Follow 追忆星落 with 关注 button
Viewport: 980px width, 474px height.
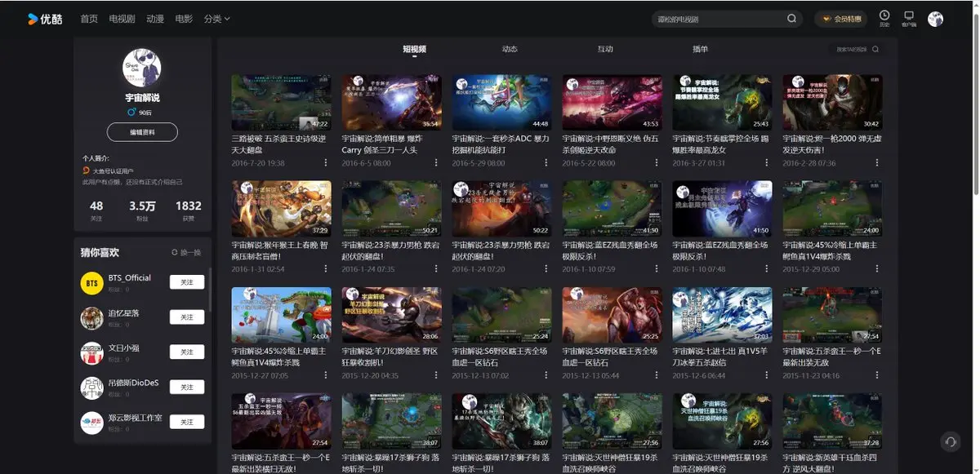(x=187, y=317)
